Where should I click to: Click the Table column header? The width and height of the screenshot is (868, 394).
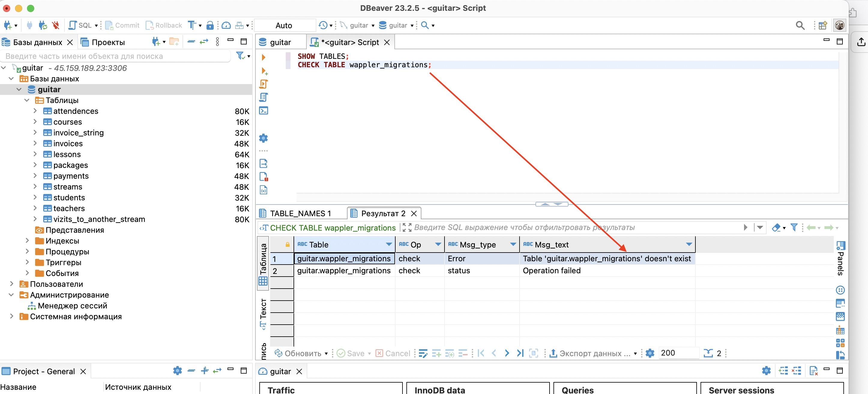click(344, 244)
